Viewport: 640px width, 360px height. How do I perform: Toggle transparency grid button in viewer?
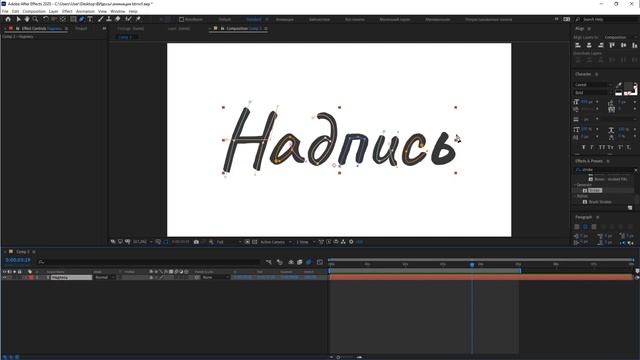pos(255,242)
